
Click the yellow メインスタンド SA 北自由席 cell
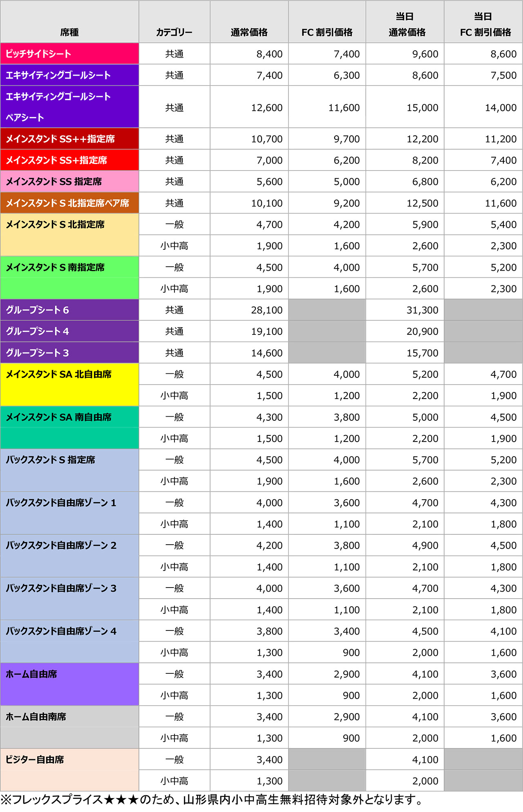click(x=69, y=384)
